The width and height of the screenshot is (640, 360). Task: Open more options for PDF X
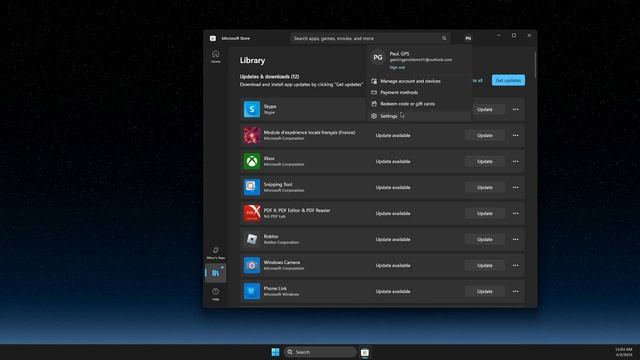[x=516, y=213]
